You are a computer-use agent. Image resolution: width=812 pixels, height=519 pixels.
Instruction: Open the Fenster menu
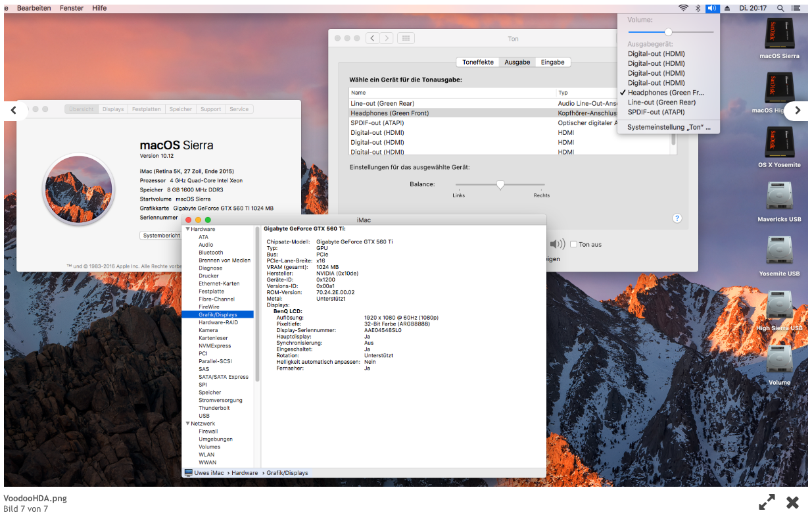tap(72, 8)
